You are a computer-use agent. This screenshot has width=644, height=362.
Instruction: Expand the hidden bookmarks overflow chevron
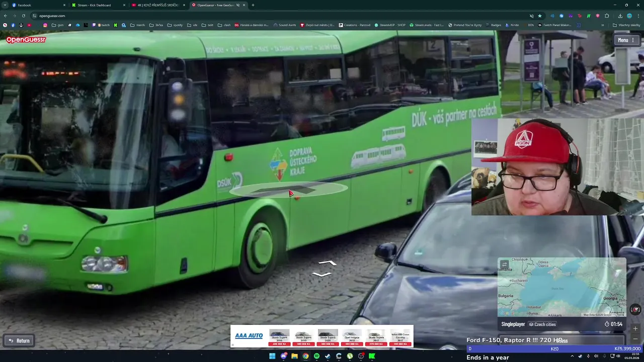pyautogui.click(x=603, y=25)
